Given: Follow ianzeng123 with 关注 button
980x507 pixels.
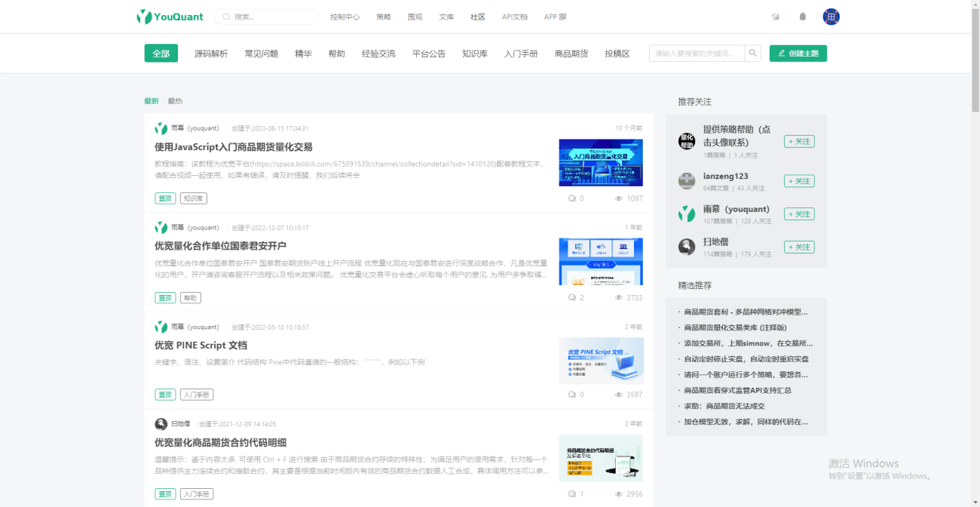Looking at the screenshot, I should click(799, 181).
